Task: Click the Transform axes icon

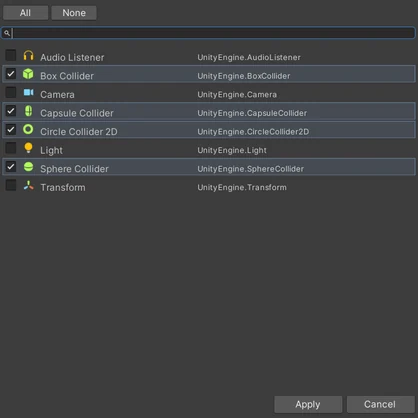Action: click(28, 185)
